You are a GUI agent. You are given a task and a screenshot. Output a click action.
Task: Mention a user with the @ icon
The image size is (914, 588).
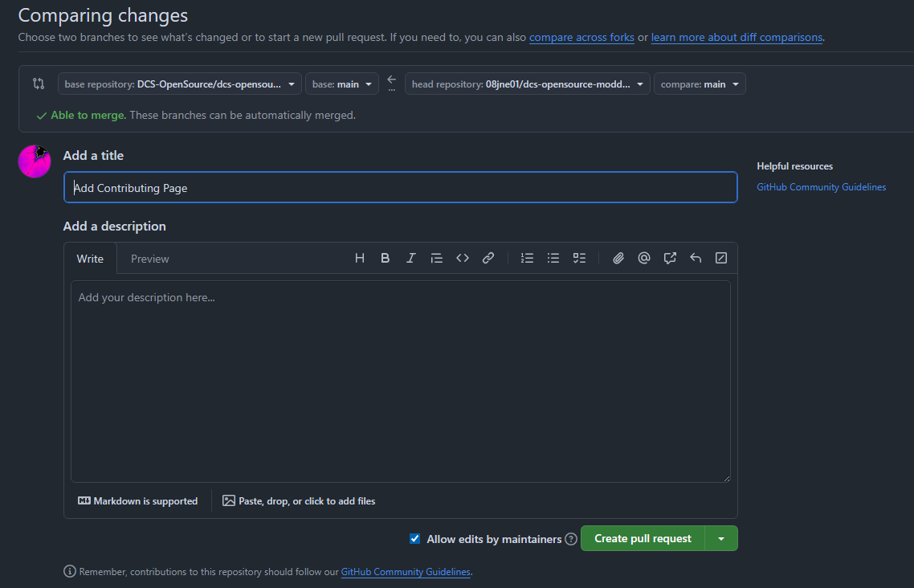click(x=643, y=258)
